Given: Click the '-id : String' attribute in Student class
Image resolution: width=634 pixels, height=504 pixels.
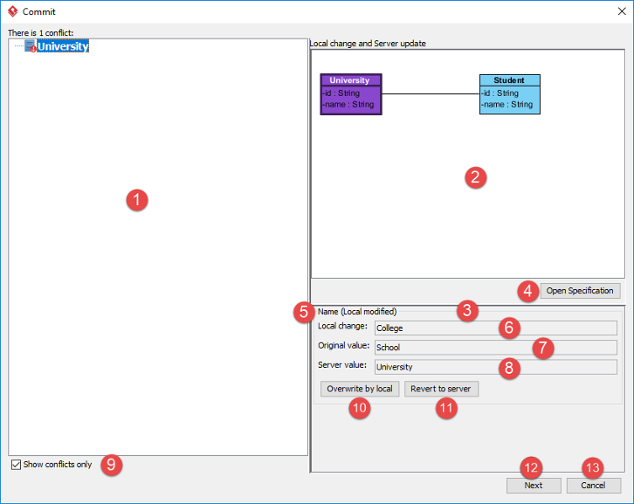Looking at the screenshot, I should pyautogui.click(x=500, y=93).
